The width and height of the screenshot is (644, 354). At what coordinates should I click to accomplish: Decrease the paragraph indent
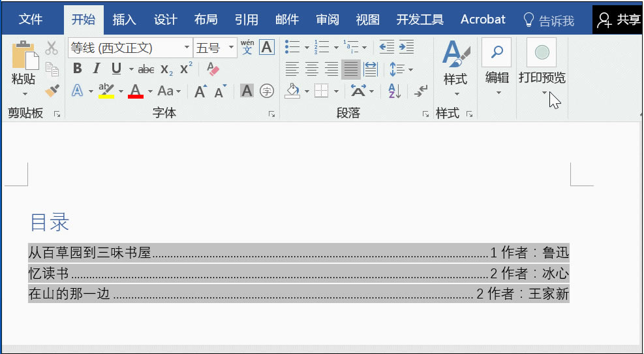point(386,47)
